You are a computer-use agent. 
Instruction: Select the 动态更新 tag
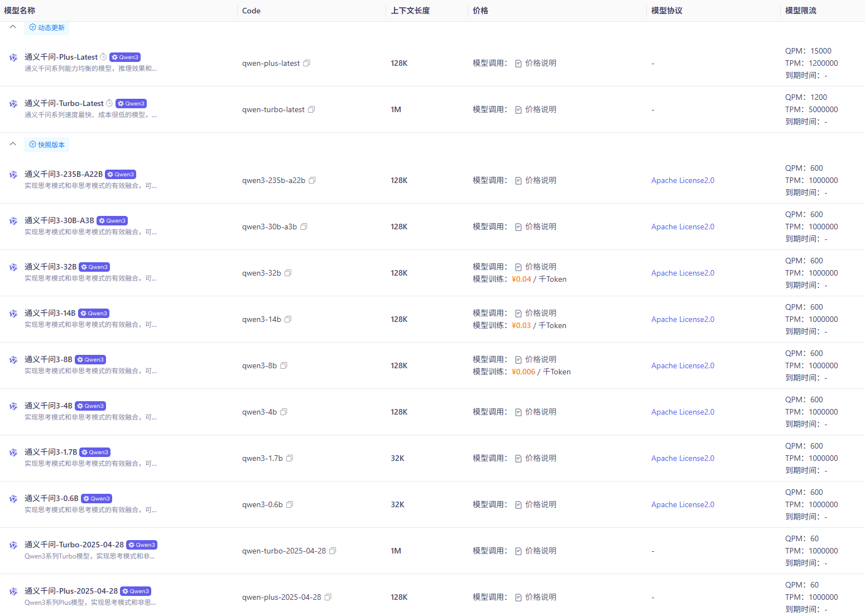47,27
